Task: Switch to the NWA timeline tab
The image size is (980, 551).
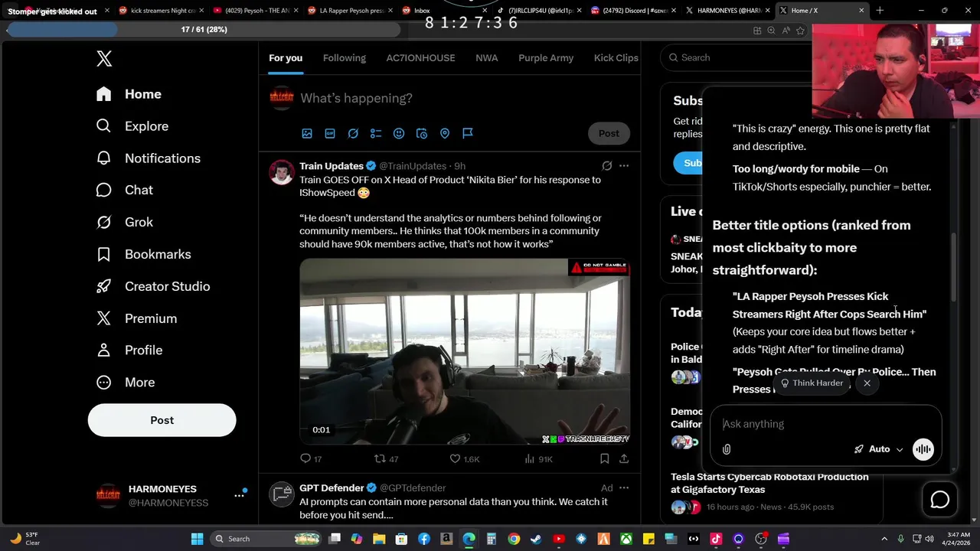Action: tap(486, 58)
